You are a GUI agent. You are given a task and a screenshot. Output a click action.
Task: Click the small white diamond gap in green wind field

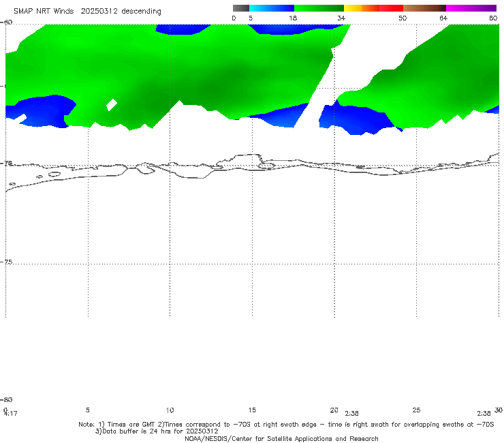[112, 104]
